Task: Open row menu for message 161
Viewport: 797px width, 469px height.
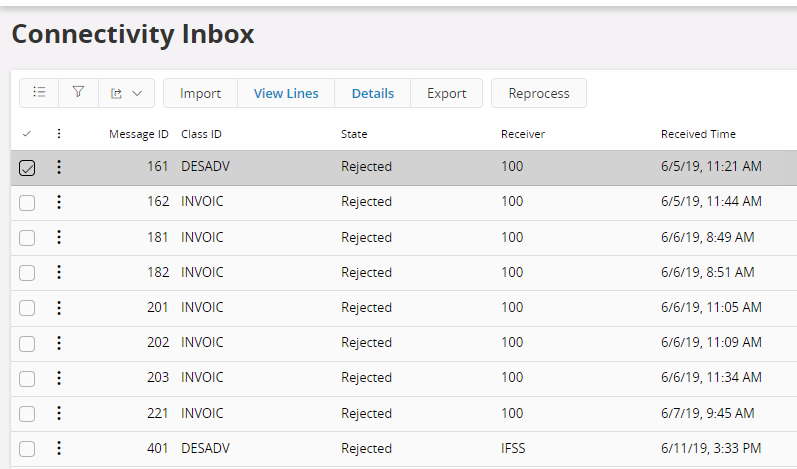Action: [x=59, y=167]
